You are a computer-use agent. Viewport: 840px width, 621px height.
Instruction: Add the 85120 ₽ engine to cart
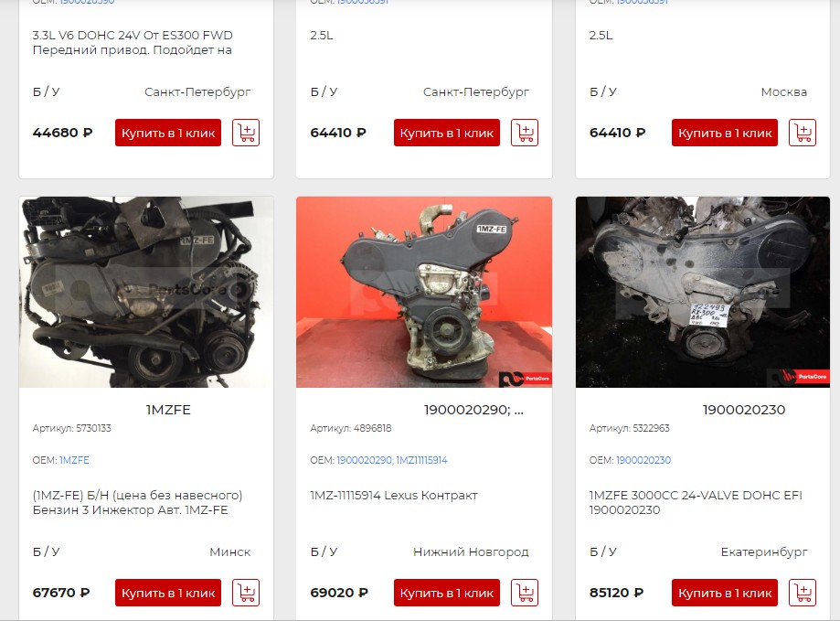(803, 593)
